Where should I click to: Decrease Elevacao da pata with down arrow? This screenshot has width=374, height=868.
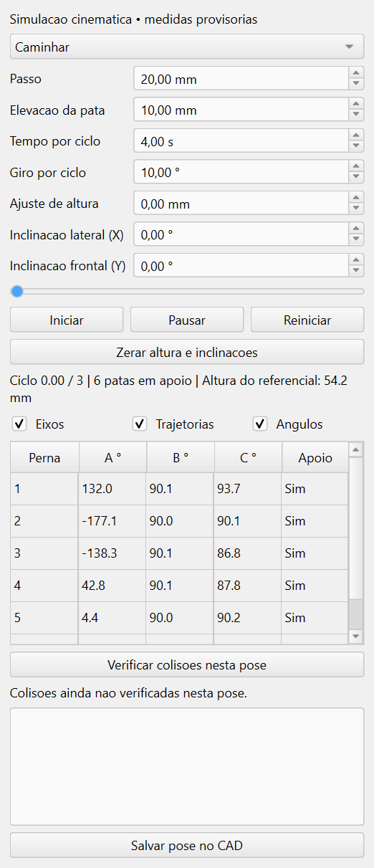(356, 116)
